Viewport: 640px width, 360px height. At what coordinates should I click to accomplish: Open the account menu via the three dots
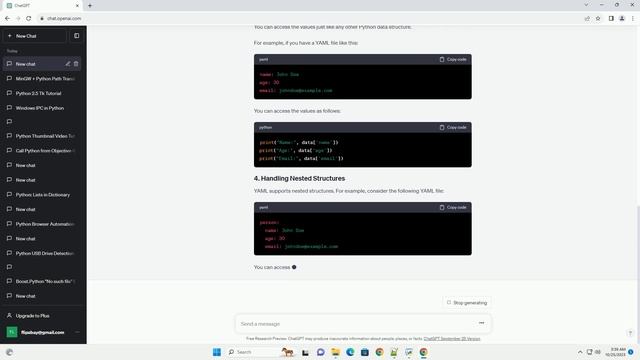pyautogui.click(x=77, y=332)
